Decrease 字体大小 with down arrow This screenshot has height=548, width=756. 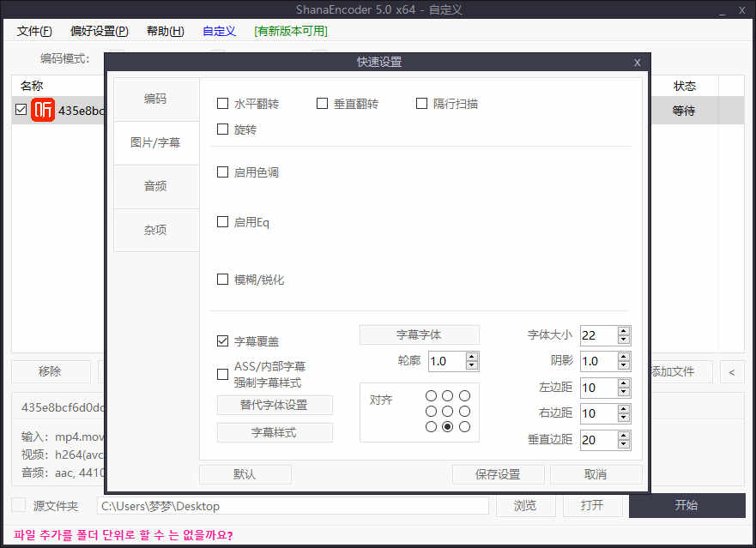(624, 340)
